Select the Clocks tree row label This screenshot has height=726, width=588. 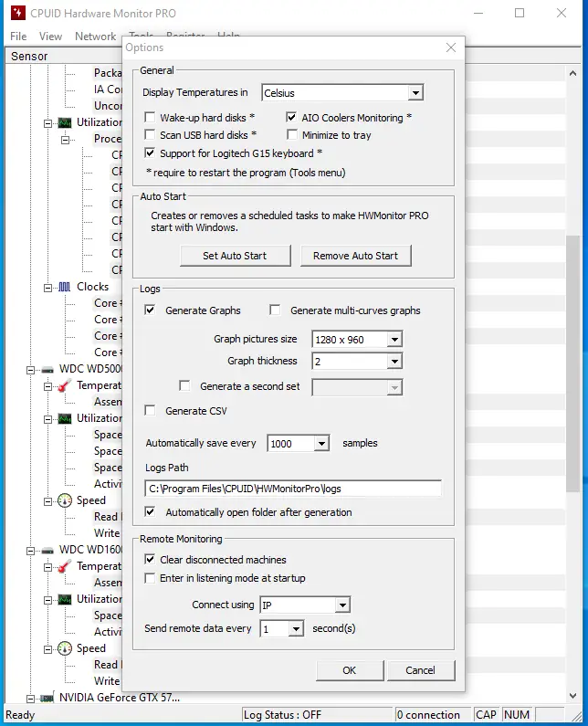click(x=92, y=287)
